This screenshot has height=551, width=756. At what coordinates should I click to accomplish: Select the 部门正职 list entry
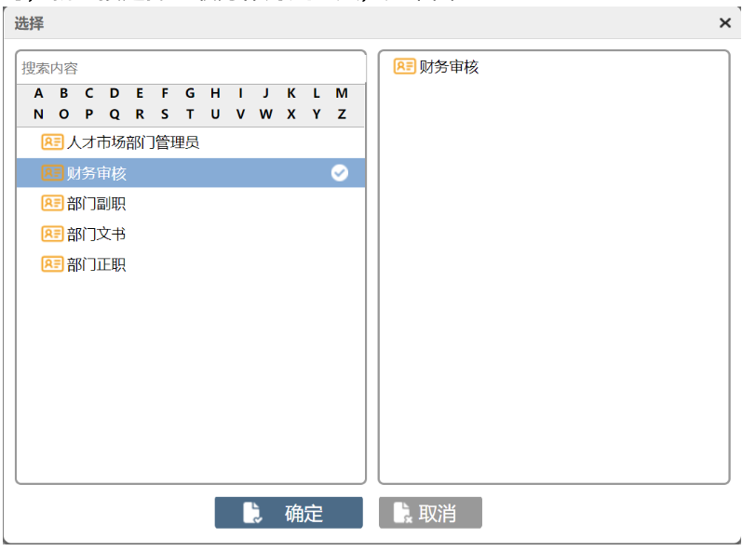[96, 264]
